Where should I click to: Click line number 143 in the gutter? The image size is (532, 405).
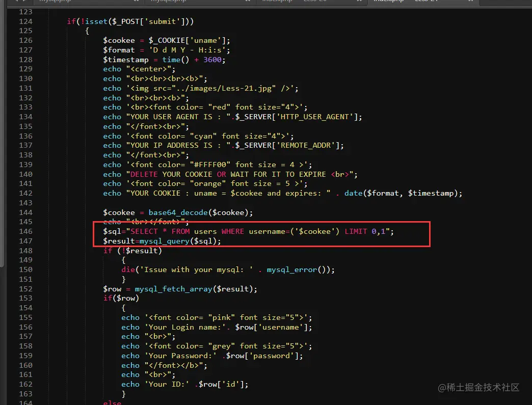click(x=25, y=203)
